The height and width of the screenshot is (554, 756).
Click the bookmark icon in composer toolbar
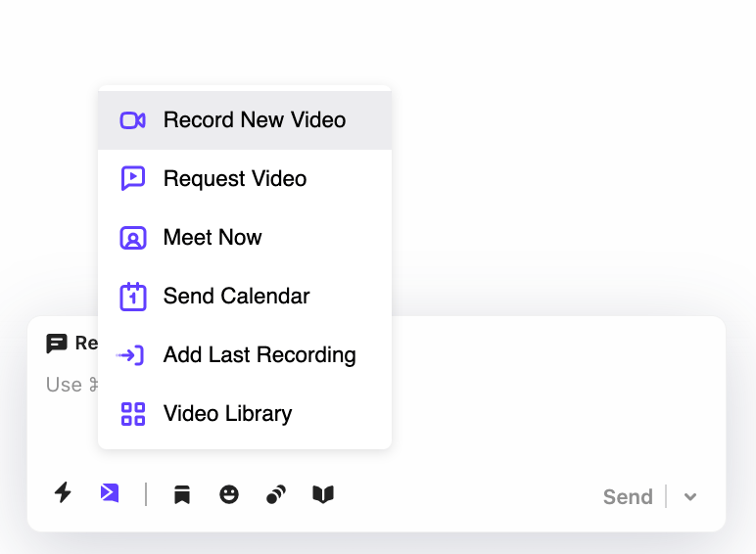(182, 494)
